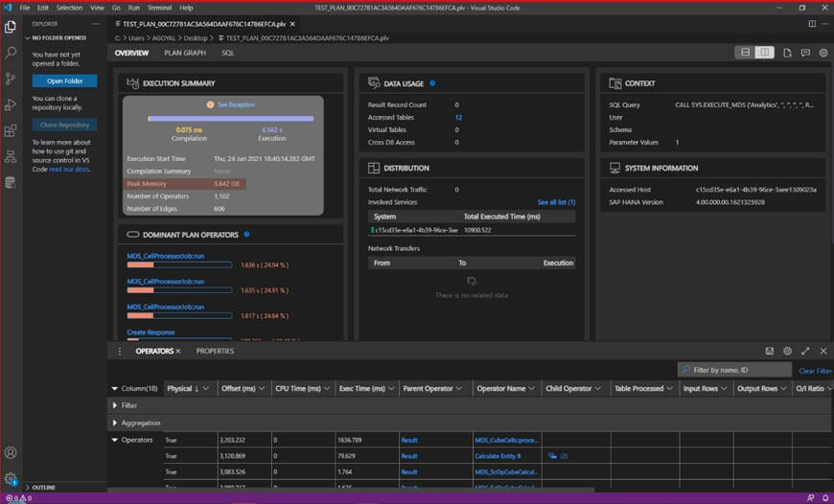Viewport: 834px width, 504px height.
Task: Open the Operator Name column dropdown
Action: 531,389
